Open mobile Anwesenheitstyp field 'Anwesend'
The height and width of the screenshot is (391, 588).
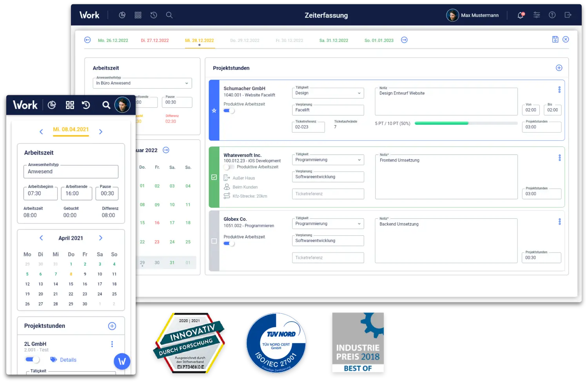(71, 171)
